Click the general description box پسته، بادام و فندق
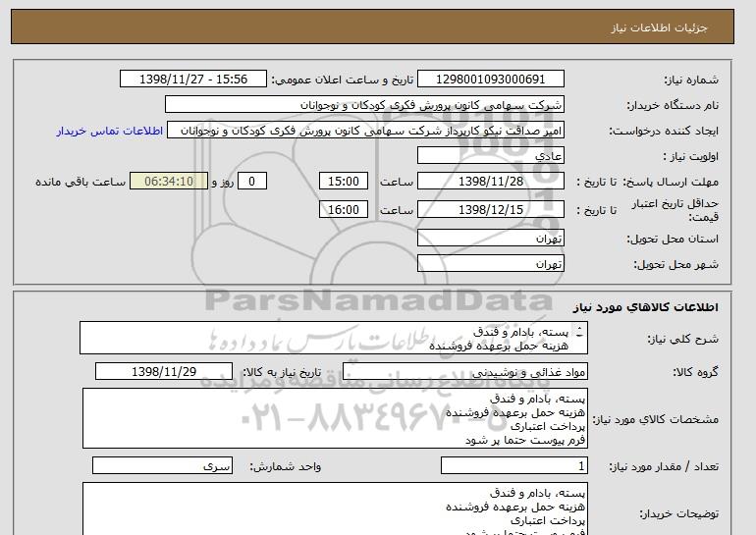Image resolution: width=756 pixels, height=535 pixels. [x=334, y=339]
